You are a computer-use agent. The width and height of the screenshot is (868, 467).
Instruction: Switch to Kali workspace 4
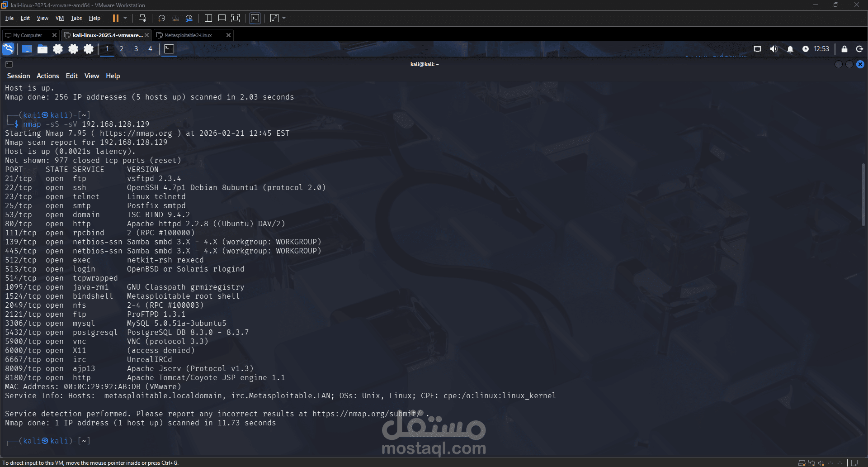tap(151, 49)
